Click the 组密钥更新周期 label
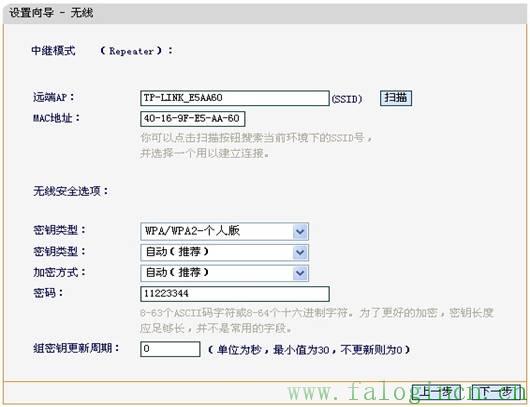This screenshot has height=407, width=530. [x=76, y=348]
